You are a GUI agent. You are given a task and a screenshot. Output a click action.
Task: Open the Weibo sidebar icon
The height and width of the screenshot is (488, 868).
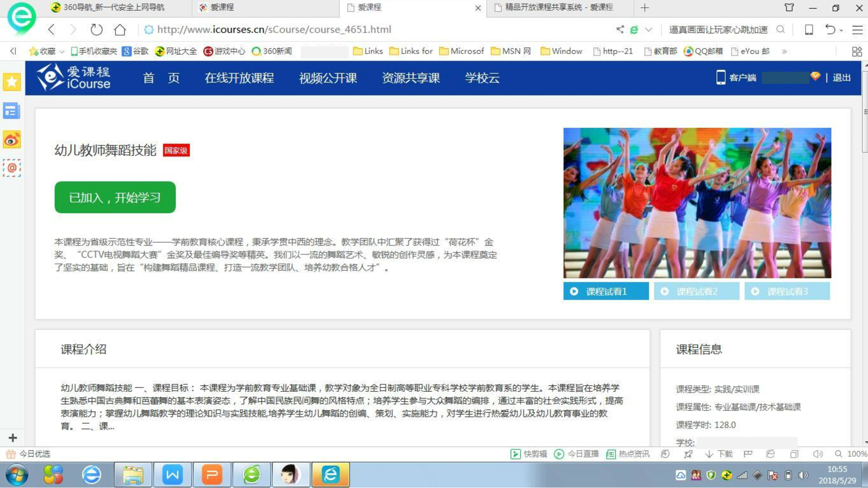(x=12, y=140)
